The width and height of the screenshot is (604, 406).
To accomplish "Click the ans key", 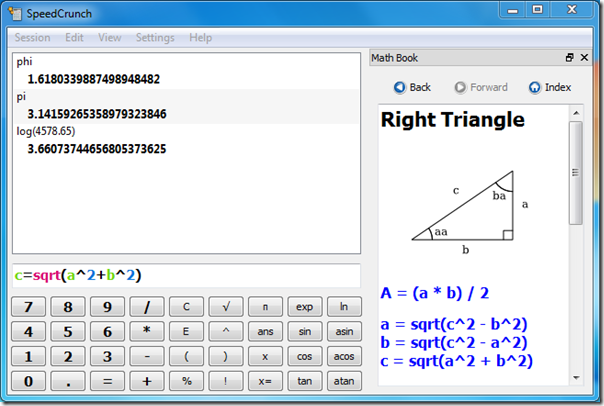I will click(265, 331).
